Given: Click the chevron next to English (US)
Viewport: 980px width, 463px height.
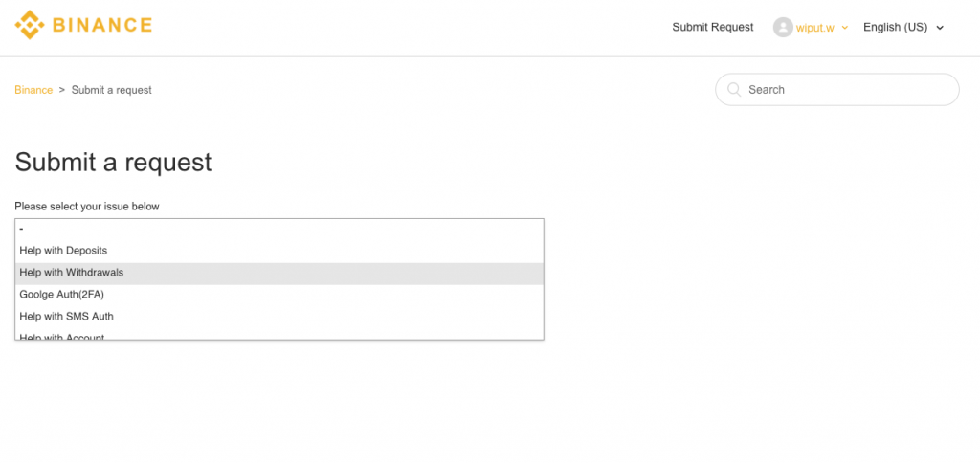Looking at the screenshot, I should (940, 28).
